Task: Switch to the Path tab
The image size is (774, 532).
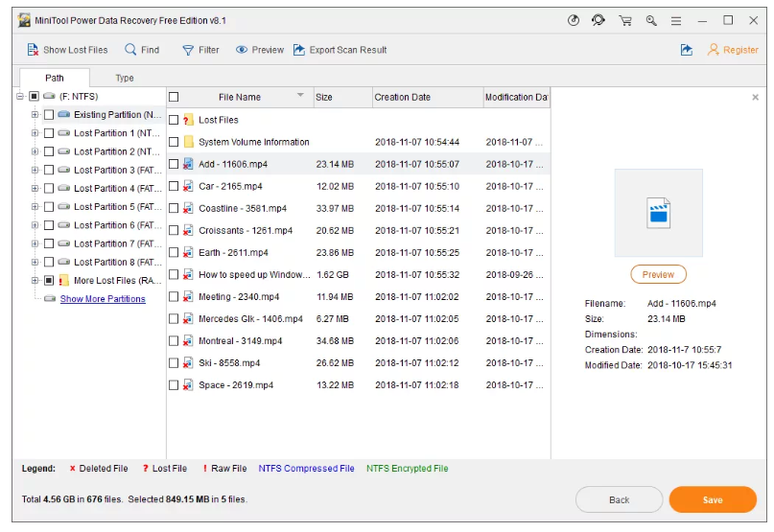Action: pyautogui.click(x=55, y=78)
